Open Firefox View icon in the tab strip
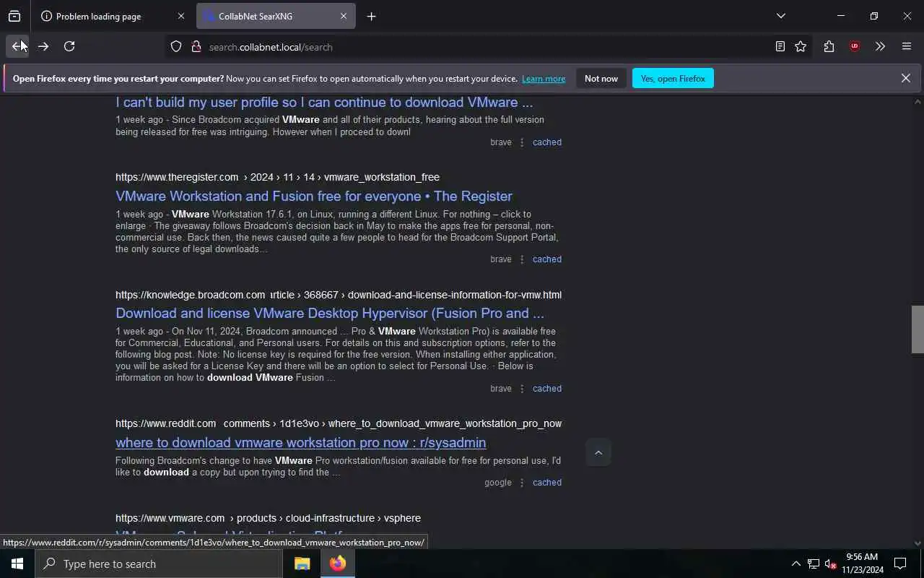924x578 pixels. click(x=14, y=16)
